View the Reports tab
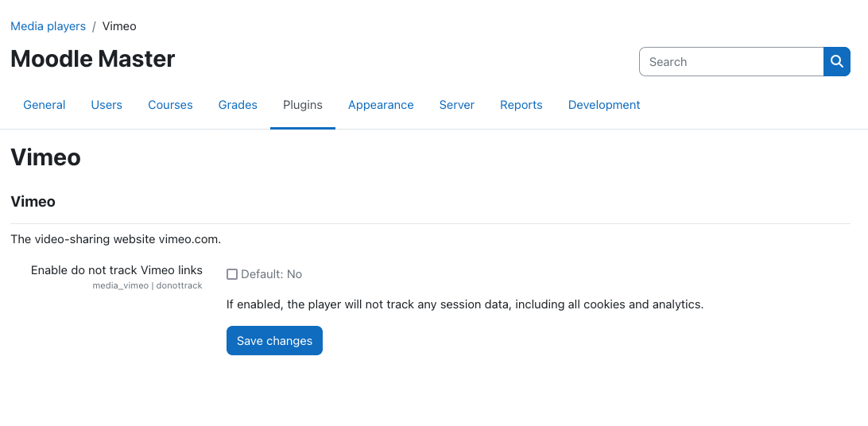 point(521,105)
